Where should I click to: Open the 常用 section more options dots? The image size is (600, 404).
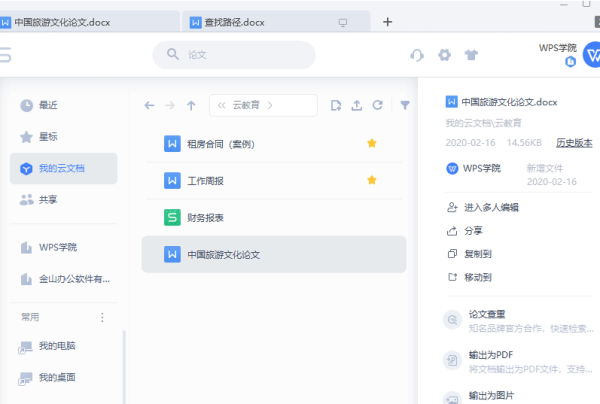102,317
